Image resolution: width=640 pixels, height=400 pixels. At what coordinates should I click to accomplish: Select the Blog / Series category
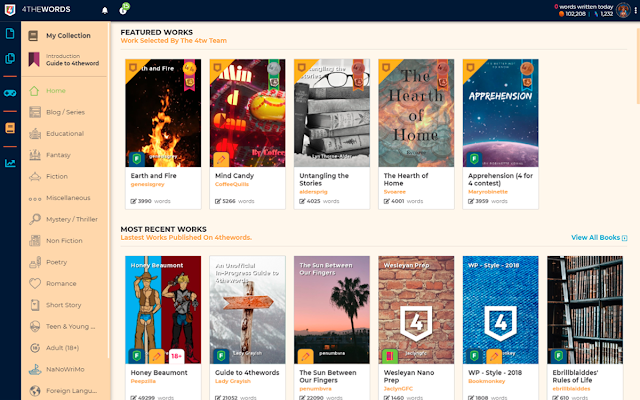64,112
